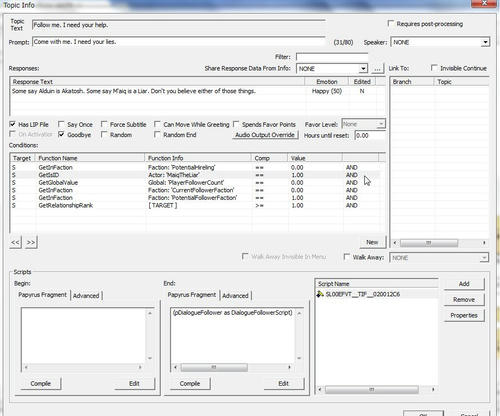Click the ellipsis button next to Share Response Data
500x416 pixels.
tap(377, 69)
